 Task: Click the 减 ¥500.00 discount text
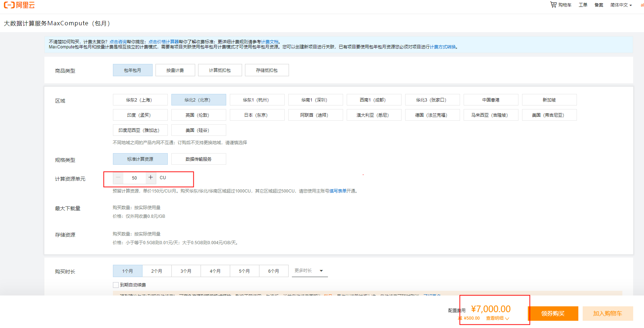[x=469, y=318]
